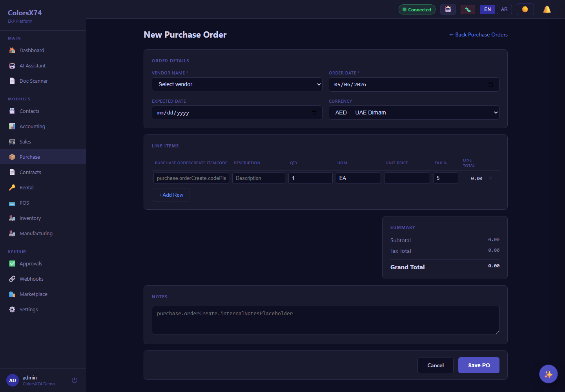Open Marketplace menu item

(x=43, y=294)
